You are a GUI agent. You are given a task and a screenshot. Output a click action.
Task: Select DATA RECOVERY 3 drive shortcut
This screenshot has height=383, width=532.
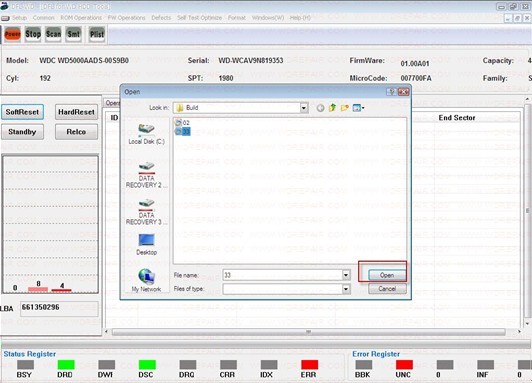coord(146,212)
